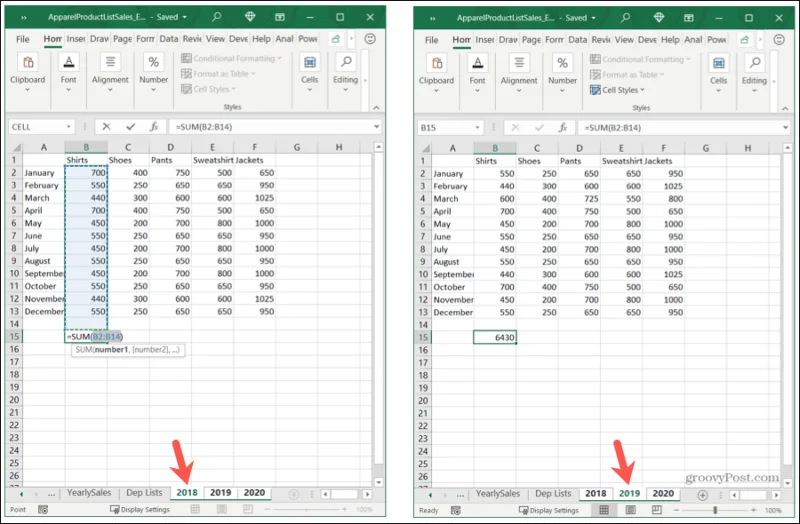
Task: Open Clipboard group in left window
Action: pos(28,73)
